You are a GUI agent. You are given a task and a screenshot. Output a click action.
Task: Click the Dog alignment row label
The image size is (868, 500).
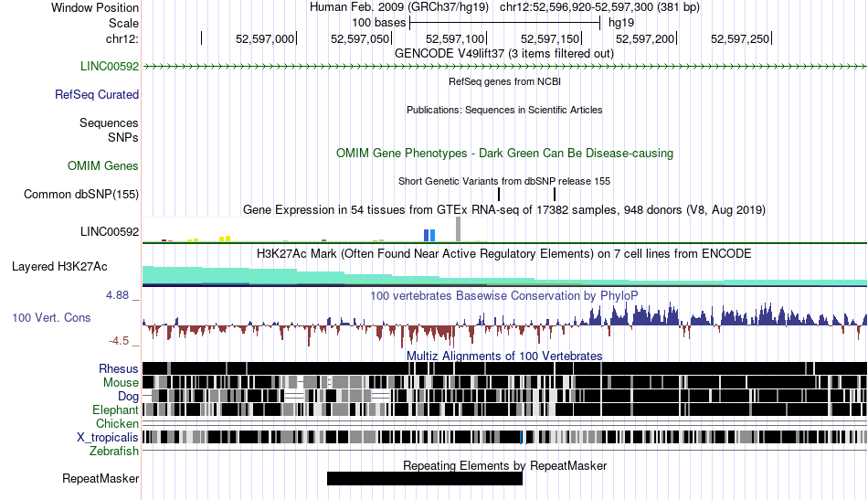[129, 397]
